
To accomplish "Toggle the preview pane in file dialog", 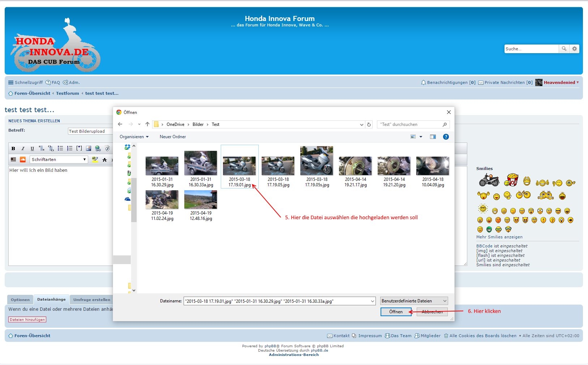I will coord(433,137).
